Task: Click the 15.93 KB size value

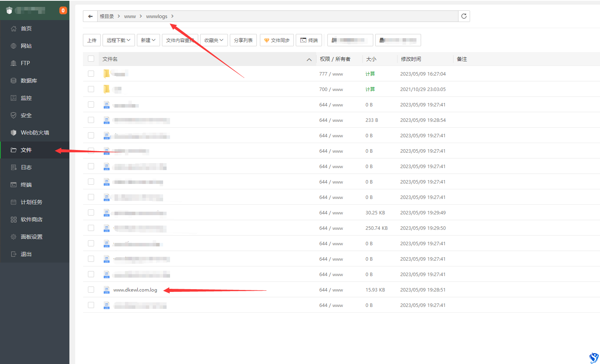Action: (x=375, y=290)
